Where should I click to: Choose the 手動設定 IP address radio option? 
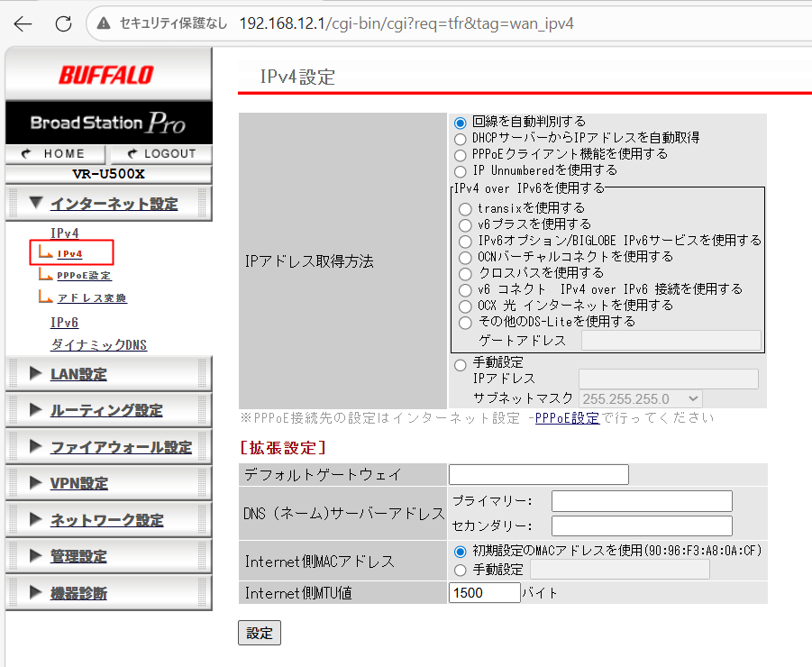[461, 364]
